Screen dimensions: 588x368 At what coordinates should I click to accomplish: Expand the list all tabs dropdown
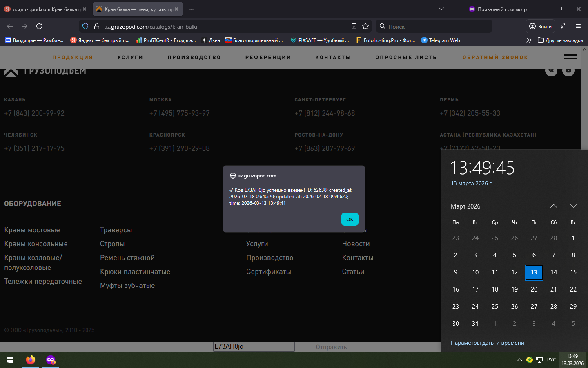tap(441, 9)
